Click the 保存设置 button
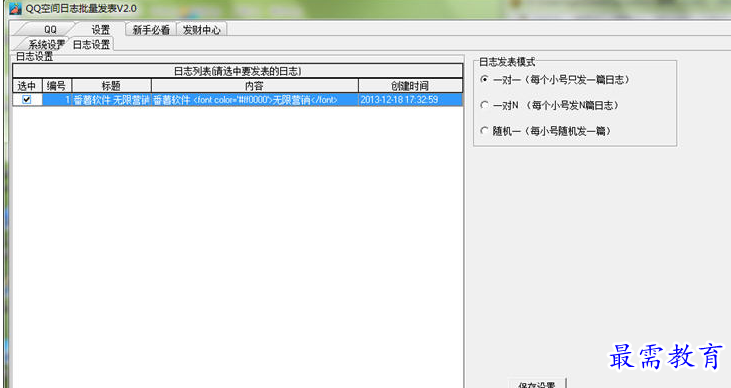The width and height of the screenshot is (731, 388). [537, 383]
